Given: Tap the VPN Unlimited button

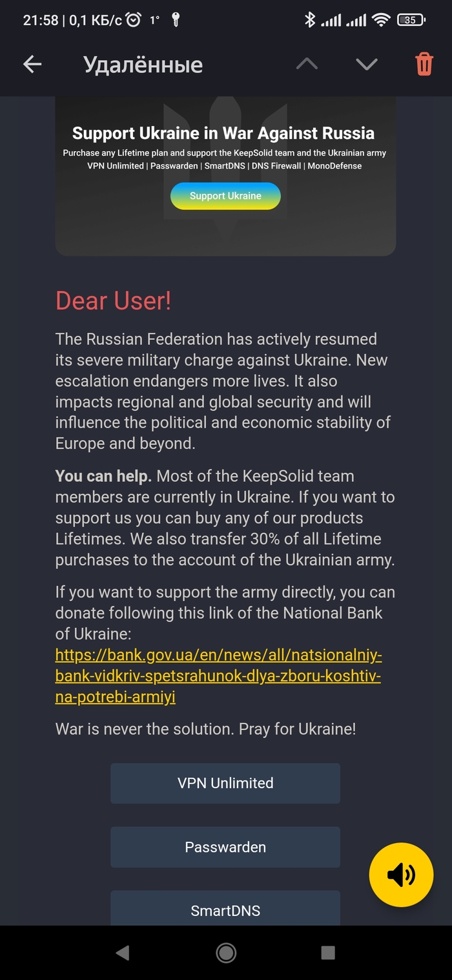Looking at the screenshot, I should coord(225,783).
